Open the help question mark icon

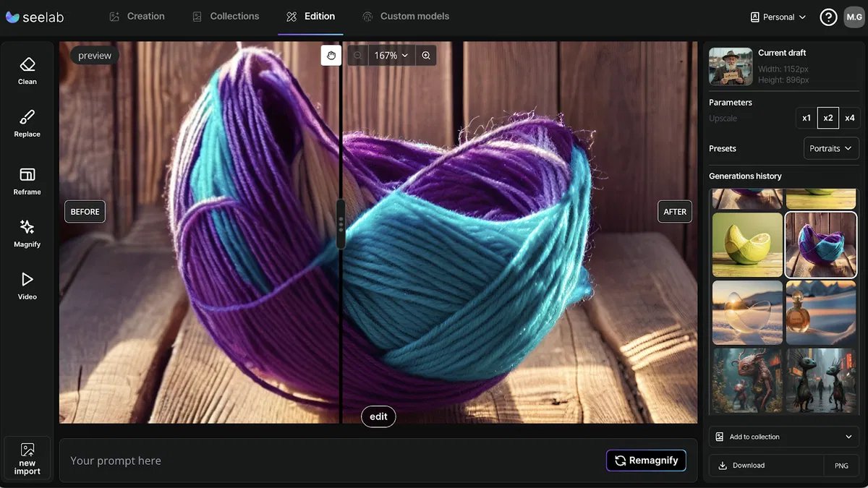828,17
